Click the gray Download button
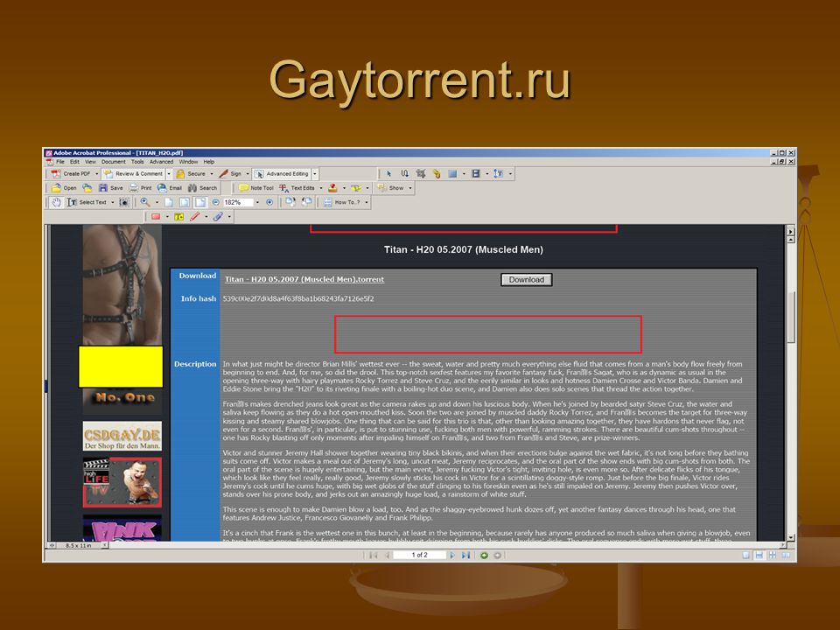 [526, 280]
